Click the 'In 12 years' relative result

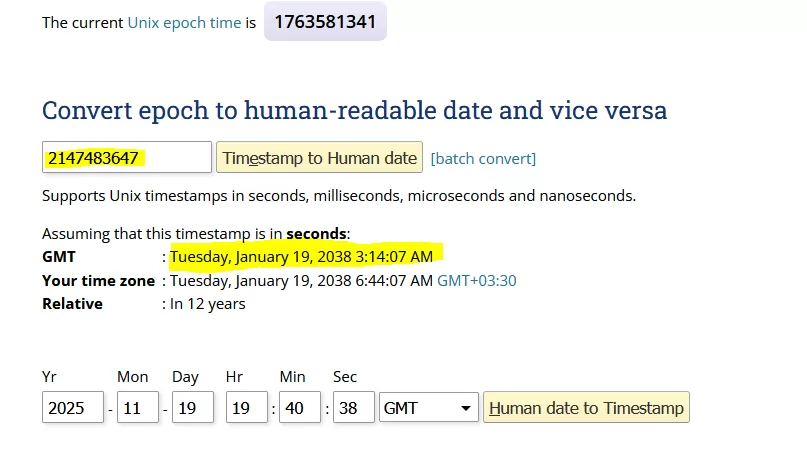[x=207, y=304]
